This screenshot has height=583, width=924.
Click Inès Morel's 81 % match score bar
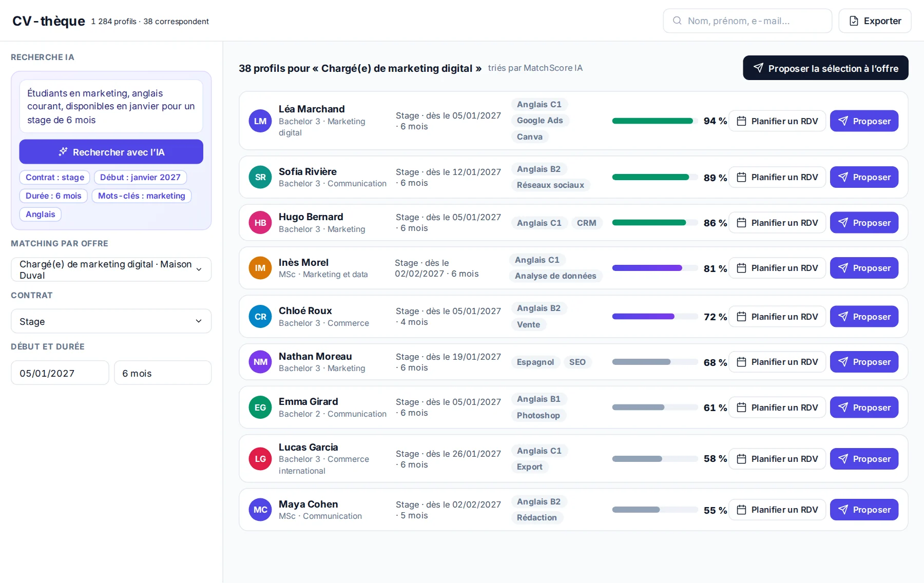[x=655, y=268]
